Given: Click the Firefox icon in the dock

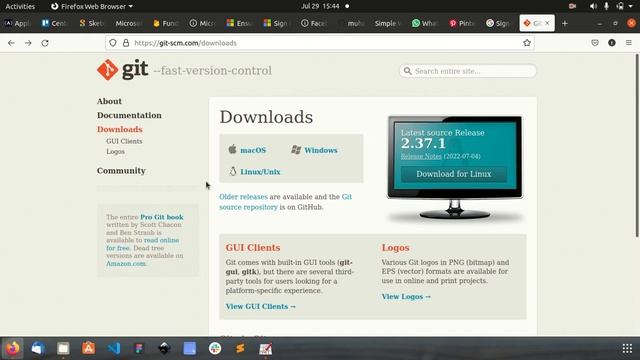Looking at the screenshot, I should [12, 348].
